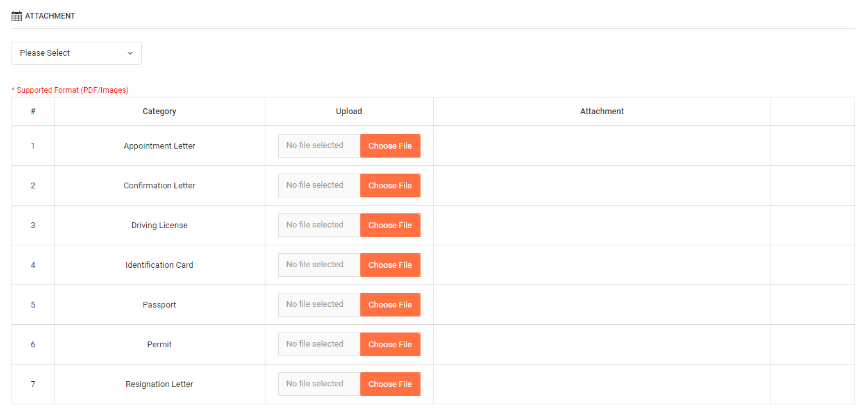
Task: Choose a file for Confirmation Letter
Action: [390, 185]
